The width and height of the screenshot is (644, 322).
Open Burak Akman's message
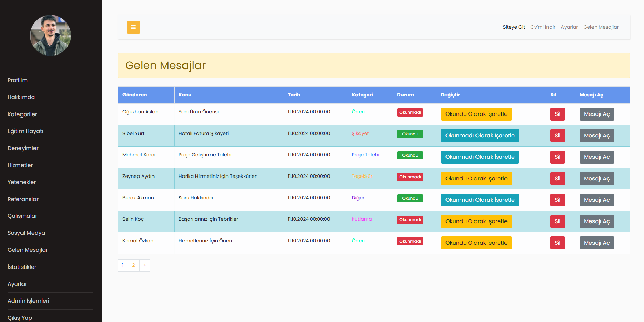[x=596, y=200]
